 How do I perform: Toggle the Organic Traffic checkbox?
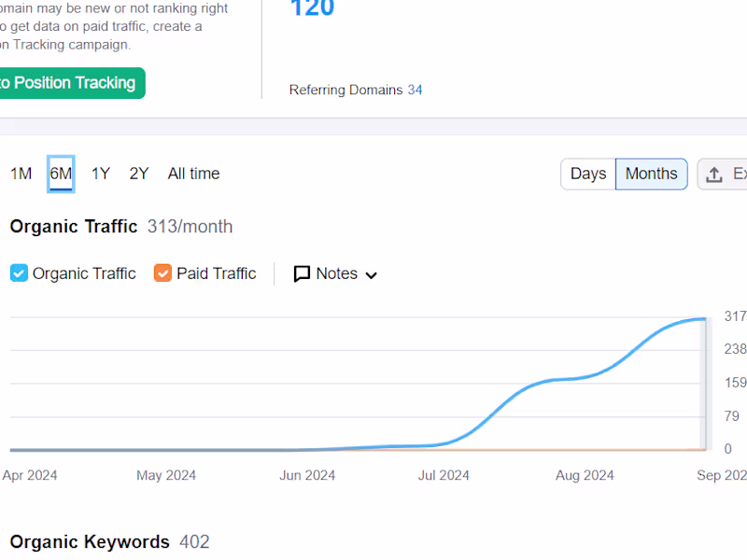[x=19, y=273]
